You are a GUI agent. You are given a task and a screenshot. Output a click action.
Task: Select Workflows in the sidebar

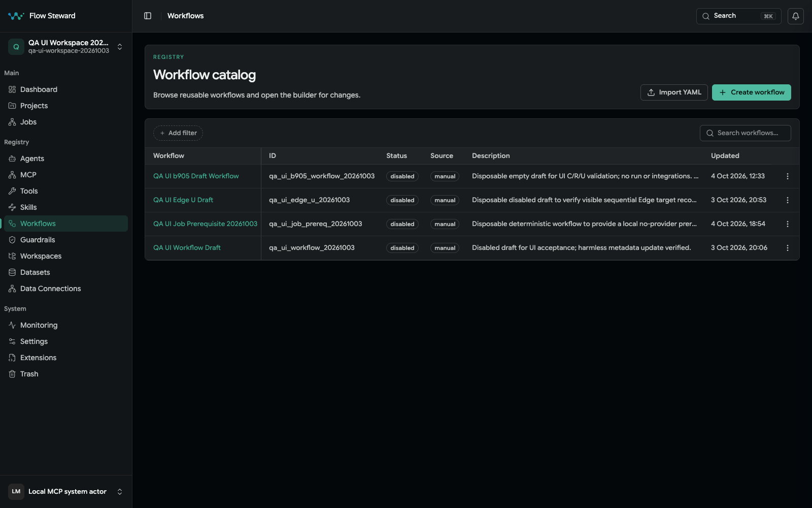coord(66,224)
